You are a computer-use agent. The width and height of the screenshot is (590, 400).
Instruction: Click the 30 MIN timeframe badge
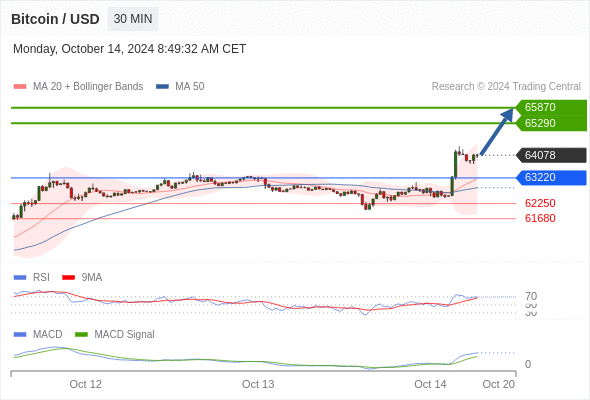point(133,19)
